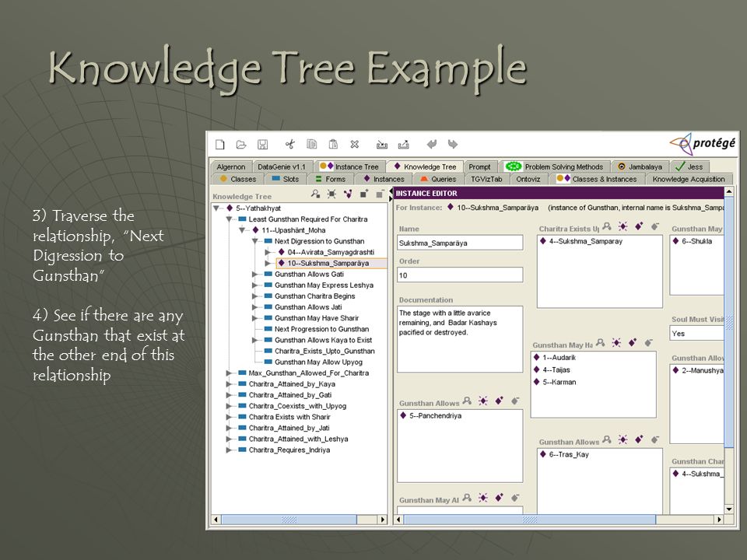Click the add diamond icon beside Gunsthan May Al
The width and height of the screenshot is (747, 560).
click(500, 498)
